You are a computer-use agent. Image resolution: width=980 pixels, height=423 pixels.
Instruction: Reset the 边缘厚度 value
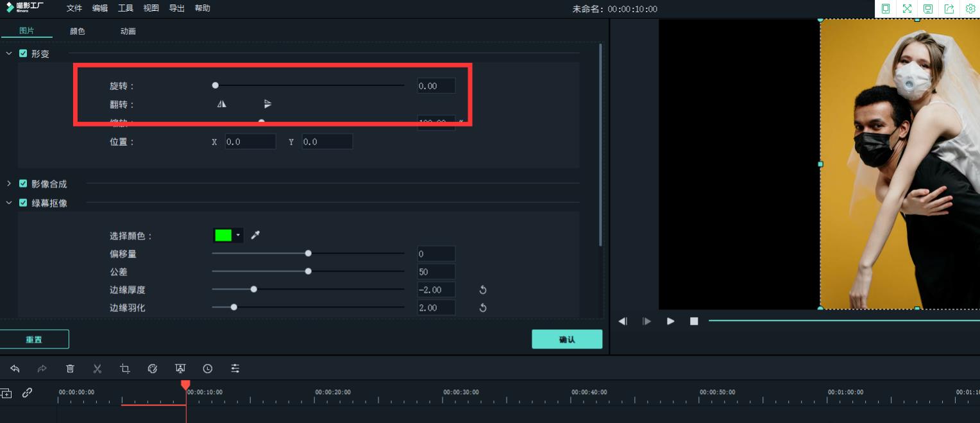click(x=483, y=290)
